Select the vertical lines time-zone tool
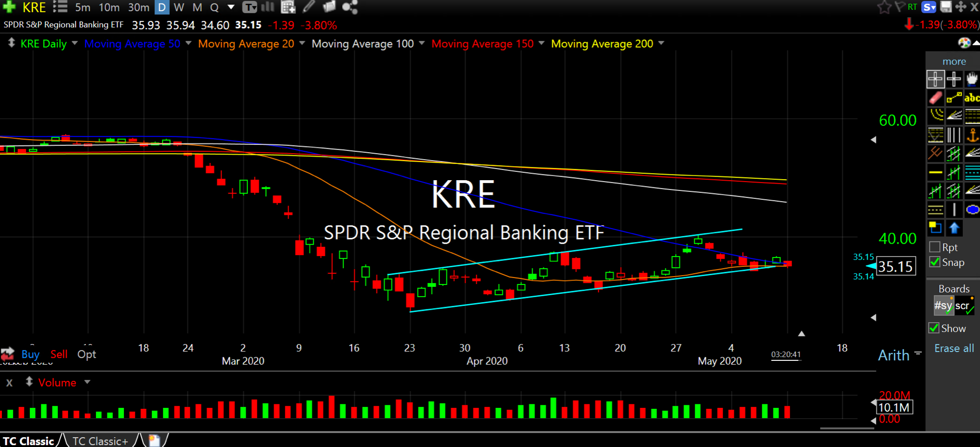Screen dimensions: 980x447 954,134
